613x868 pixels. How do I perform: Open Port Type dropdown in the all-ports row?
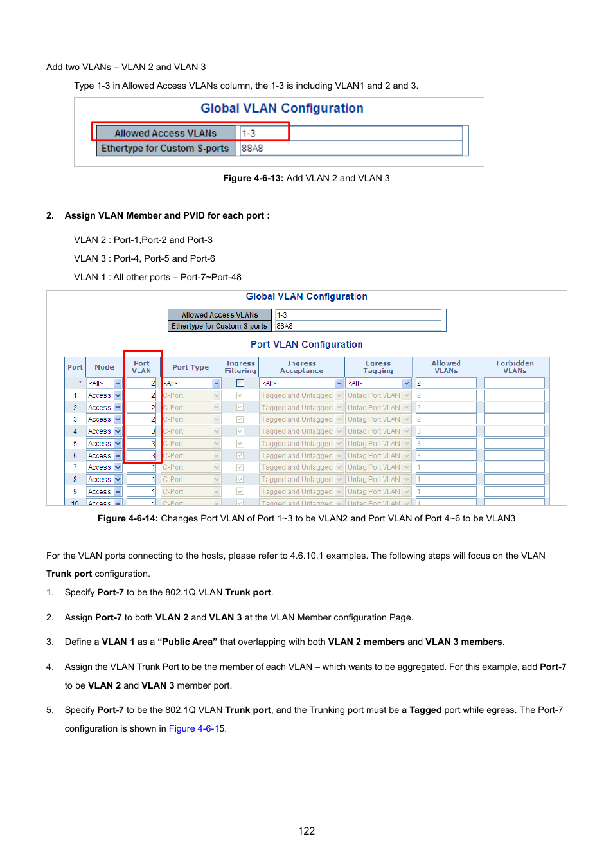click(191, 383)
